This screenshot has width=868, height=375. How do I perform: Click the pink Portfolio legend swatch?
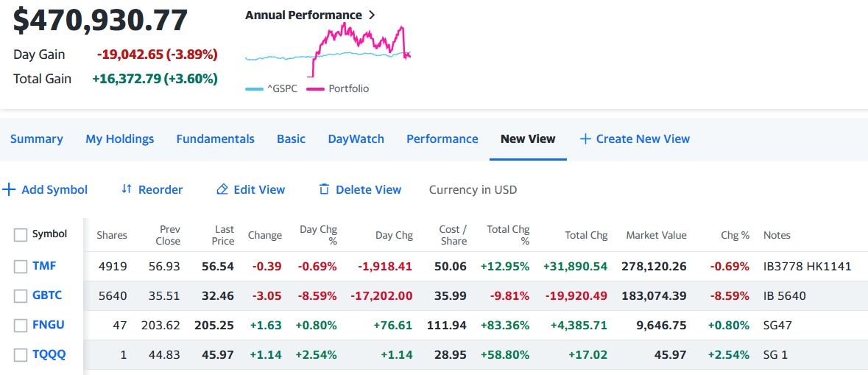pos(315,89)
